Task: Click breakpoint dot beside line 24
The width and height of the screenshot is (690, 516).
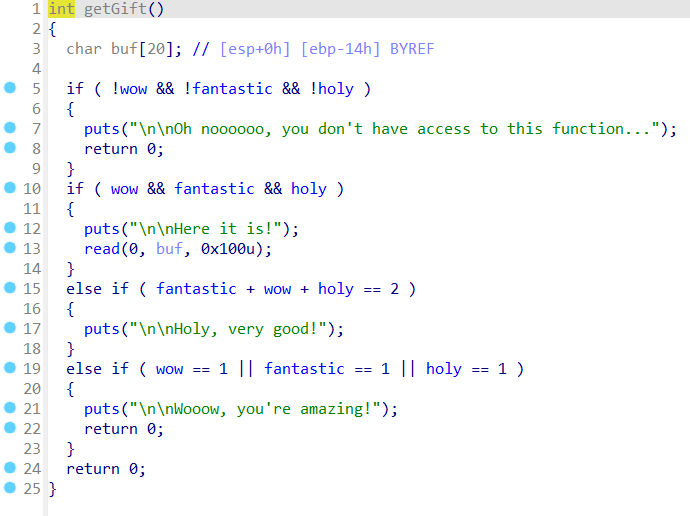Action: click(x=10, y=468)
